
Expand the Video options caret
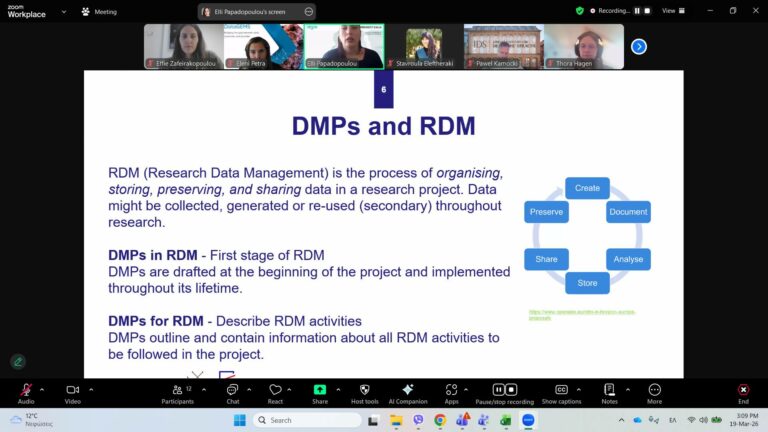click(91, 389)
